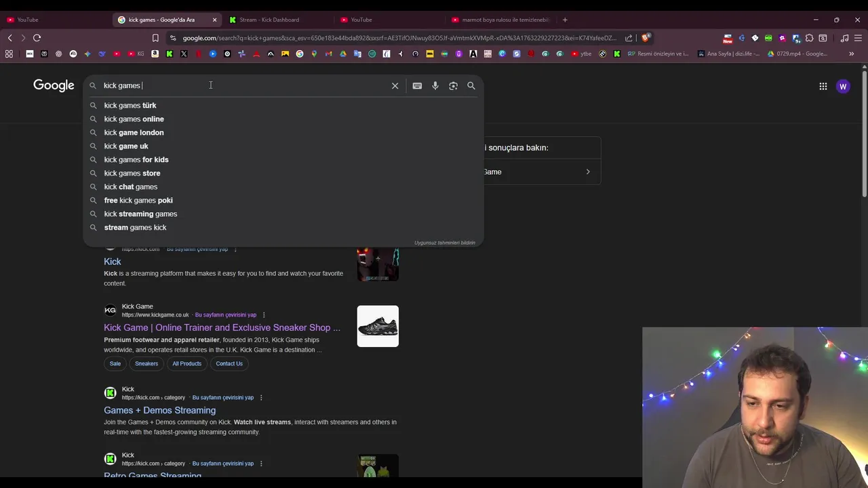Submit search with the magnifier icon
Viewport: 868px width, 488px height.
(x=471, y=85)
